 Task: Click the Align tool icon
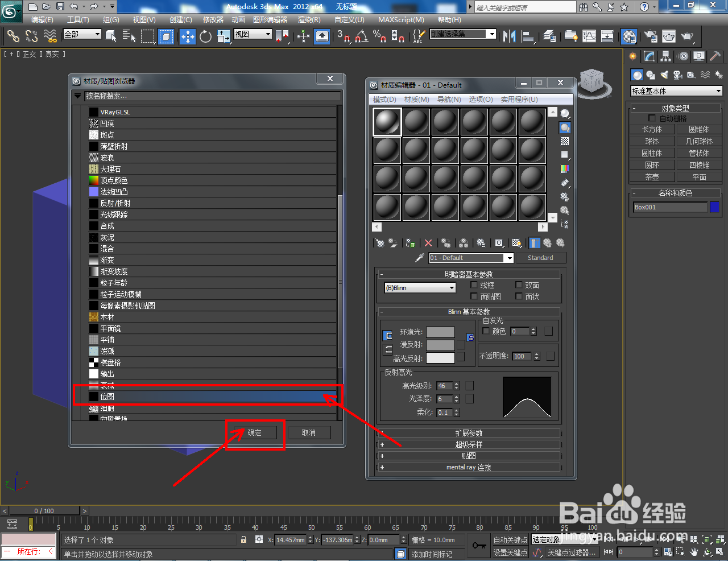[x=528, y=36]
